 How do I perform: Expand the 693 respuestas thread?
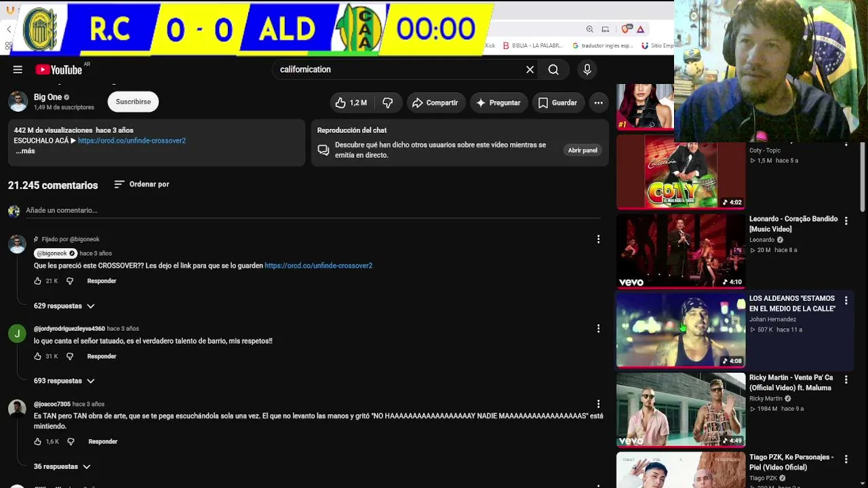coord(64,381)
